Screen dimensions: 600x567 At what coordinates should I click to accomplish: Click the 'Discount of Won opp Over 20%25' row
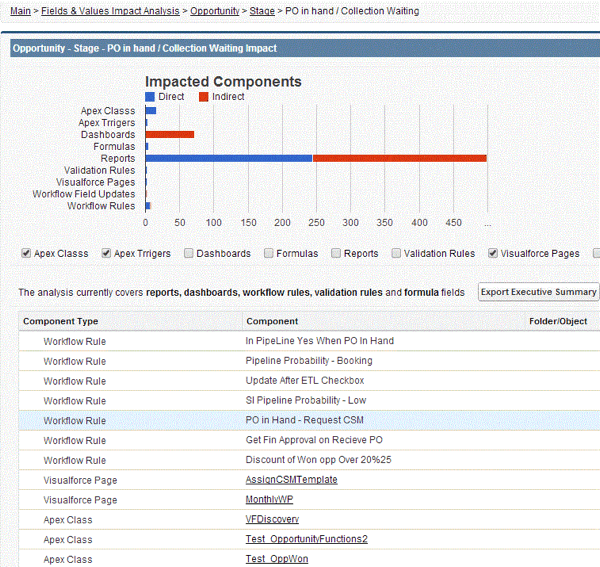coord(309,460)
